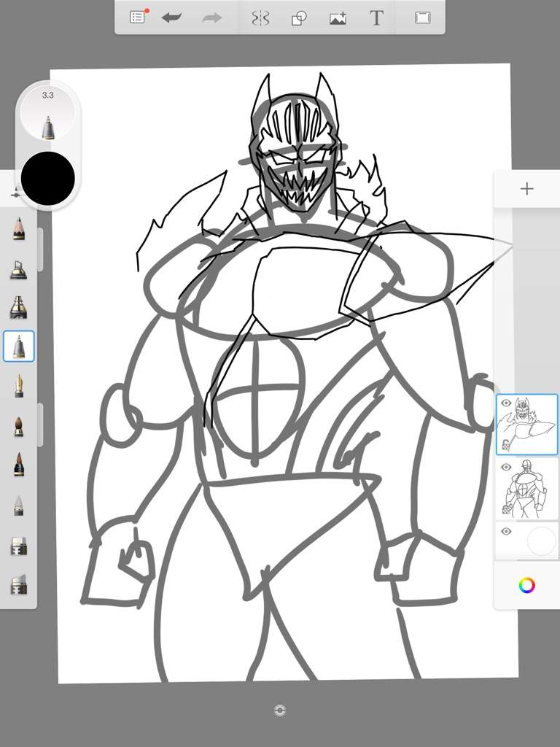
Task: Hide the top monster-head sketch layer
Action: click(x=506, y=403)
